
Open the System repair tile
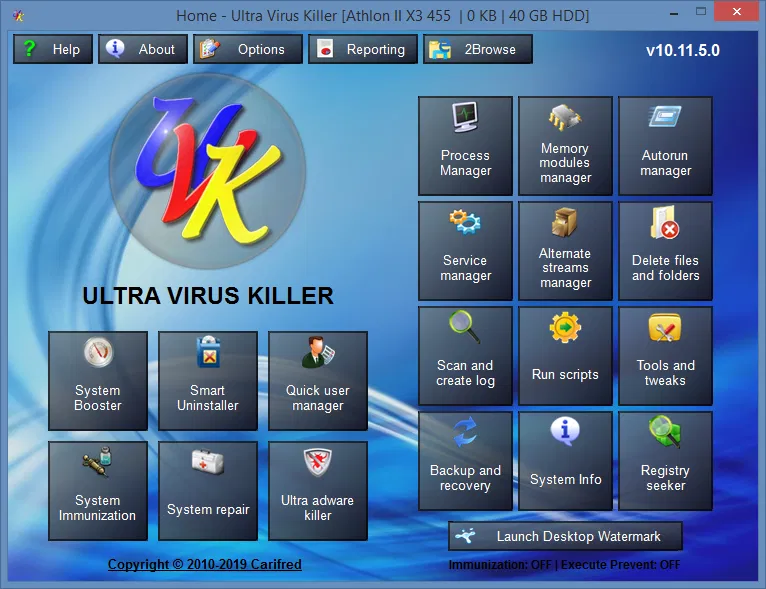pyautogui.click(x=208, y=490)
